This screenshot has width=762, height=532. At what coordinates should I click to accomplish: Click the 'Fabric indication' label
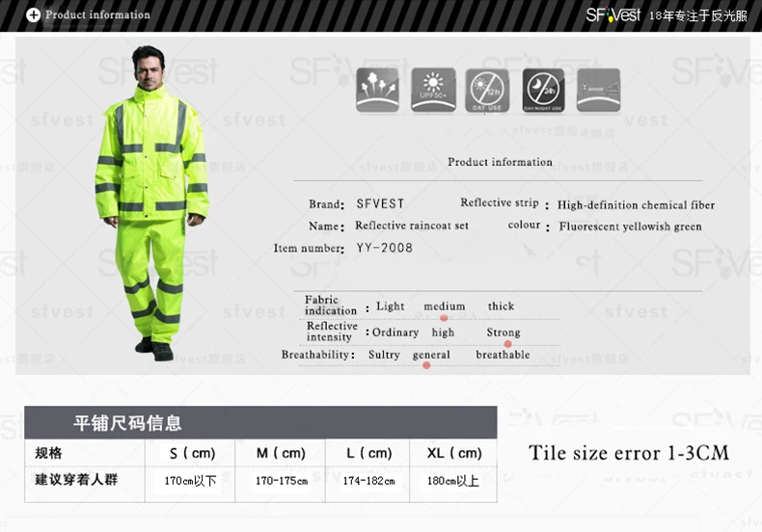click(x=331, y=305)
